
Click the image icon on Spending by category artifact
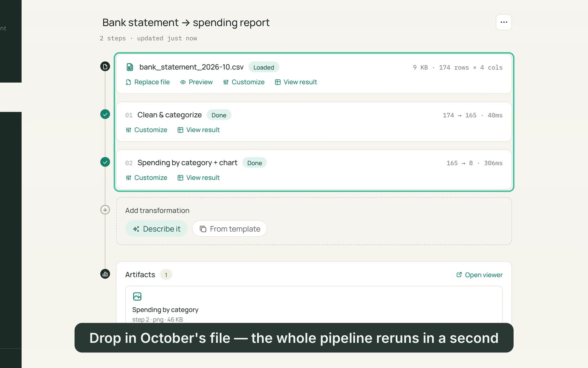(x=137, y=296)
